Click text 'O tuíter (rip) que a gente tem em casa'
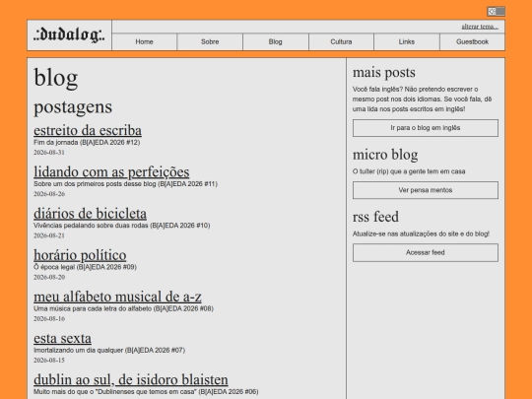This screenshot has width=532, height=399. pos(409,171)
